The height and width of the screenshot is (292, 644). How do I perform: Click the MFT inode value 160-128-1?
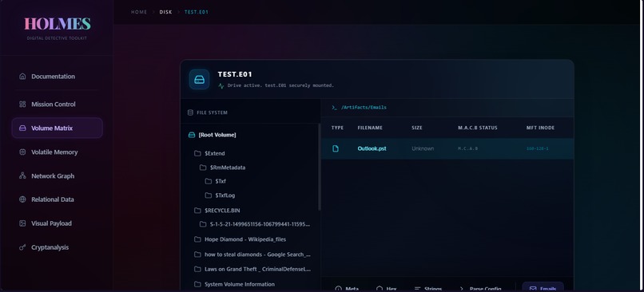537,148
